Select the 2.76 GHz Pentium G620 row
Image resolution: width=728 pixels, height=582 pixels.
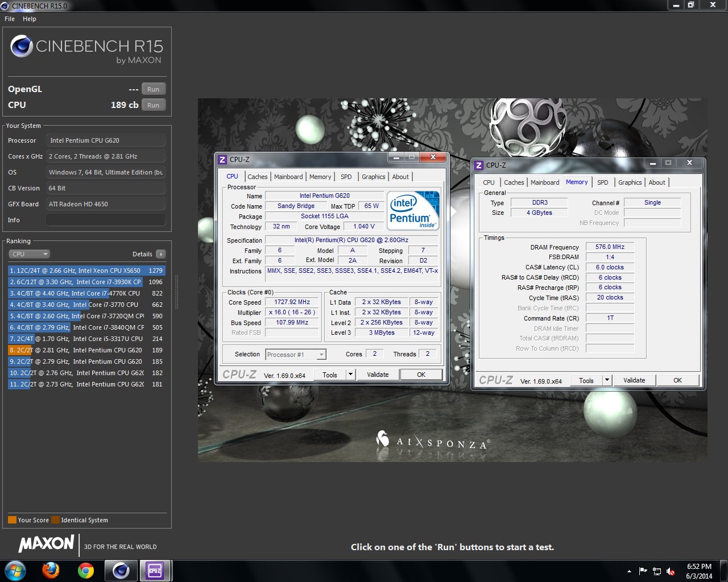pyautogui.click(x=86, y=373)
